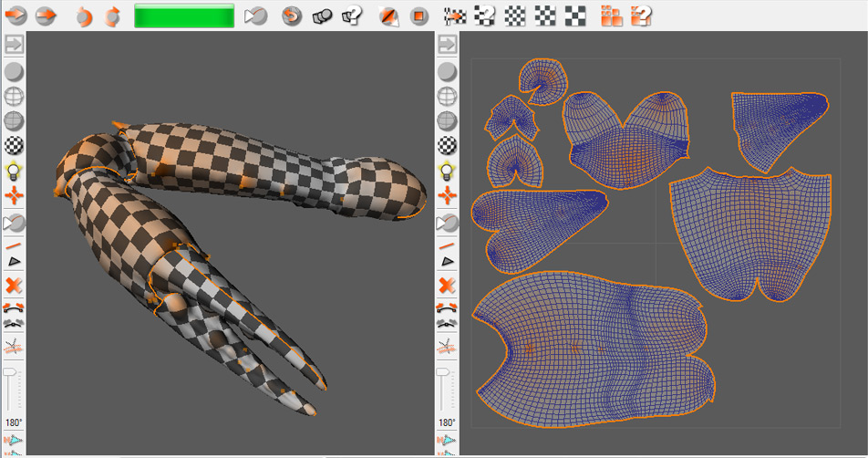Click teal arrow icon below 3D view 180°
The height and width of the screenshot is (458, 868).
14,441
